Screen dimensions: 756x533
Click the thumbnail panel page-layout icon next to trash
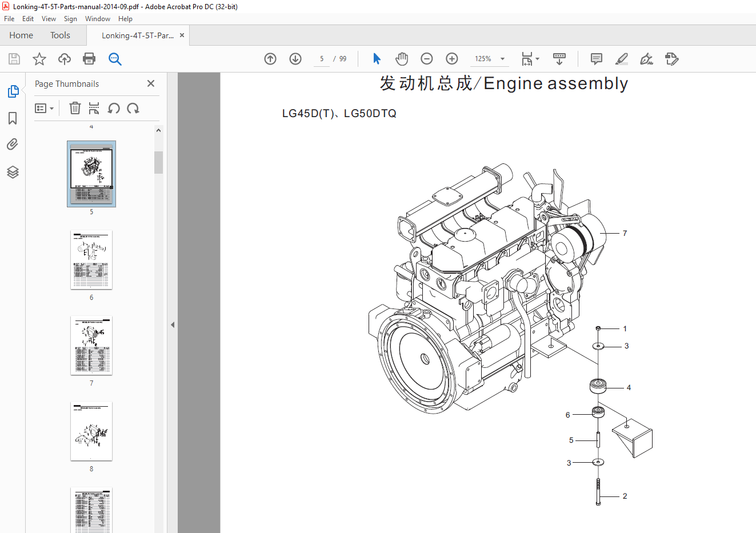tap(94, 108)
